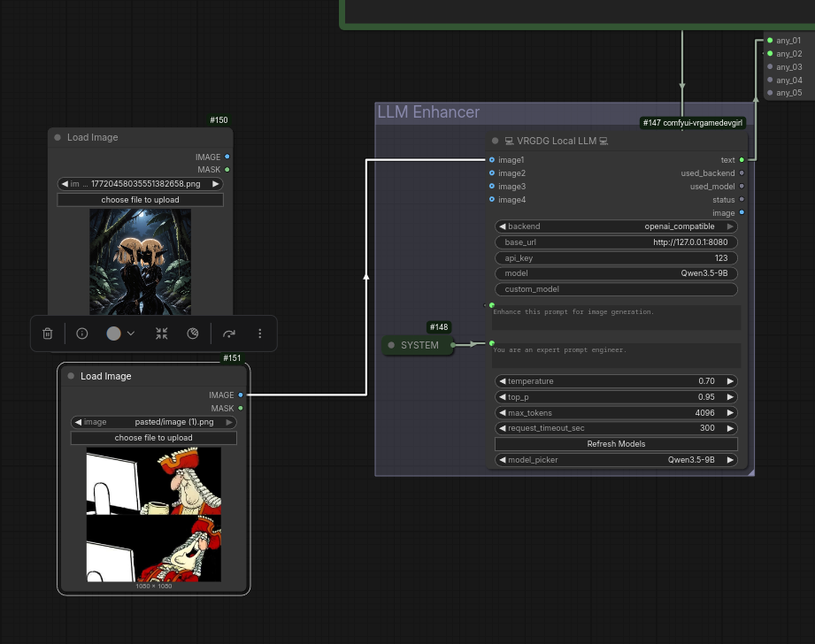Image resolution: width=815 pixels, height=644 pixels.
Task: Click the gray node color swatch circle
Action: click(x=114, y=333)
